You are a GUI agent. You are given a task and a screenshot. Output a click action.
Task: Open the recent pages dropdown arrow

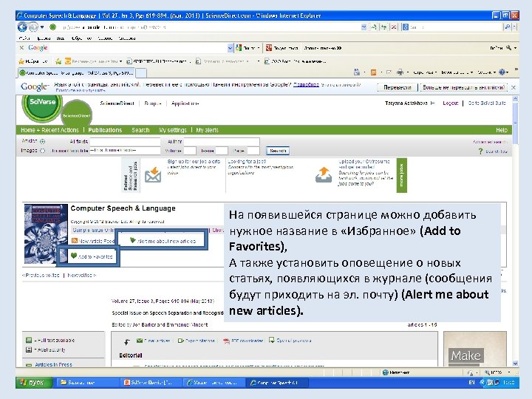tap(42, 27)
